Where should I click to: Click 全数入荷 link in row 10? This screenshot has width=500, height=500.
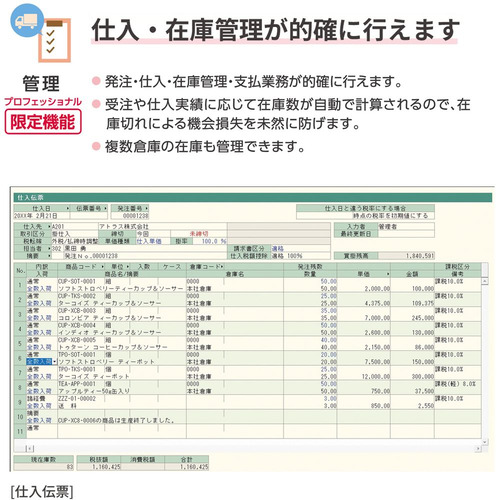39,421
